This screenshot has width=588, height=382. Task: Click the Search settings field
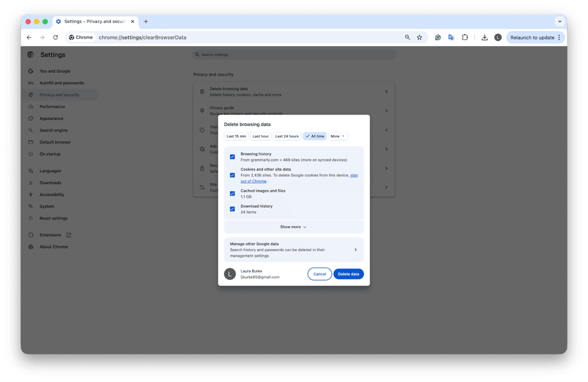click(x=294, y=54)
